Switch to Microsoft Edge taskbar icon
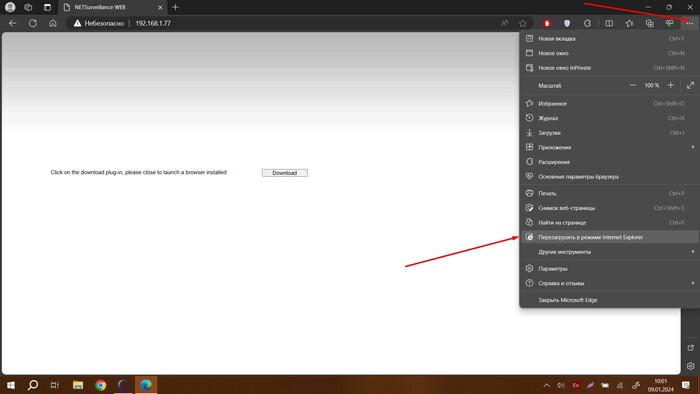Viewport: 700px width, 394px height. coord(146,385)
